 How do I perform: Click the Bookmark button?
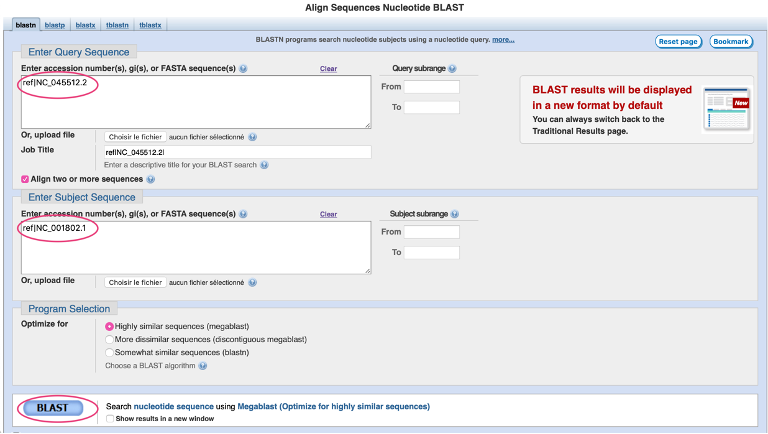tap(731, 42)
